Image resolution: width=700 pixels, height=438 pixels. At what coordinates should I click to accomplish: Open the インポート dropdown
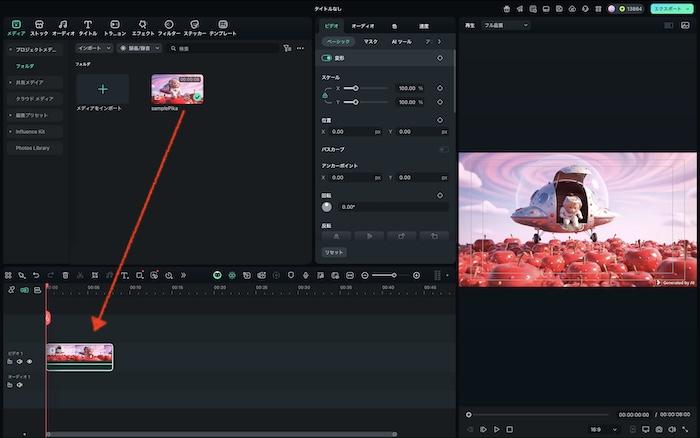[93, 47]
